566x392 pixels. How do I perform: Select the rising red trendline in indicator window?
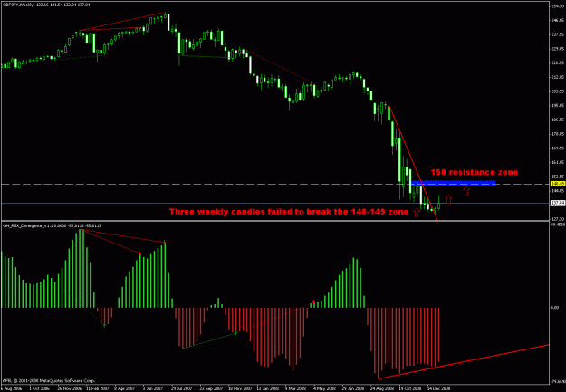tap(464, 362)
